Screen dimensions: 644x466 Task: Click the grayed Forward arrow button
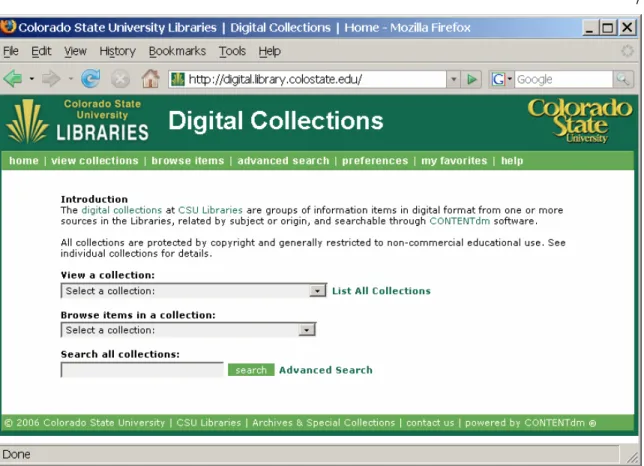pos(51,78)
